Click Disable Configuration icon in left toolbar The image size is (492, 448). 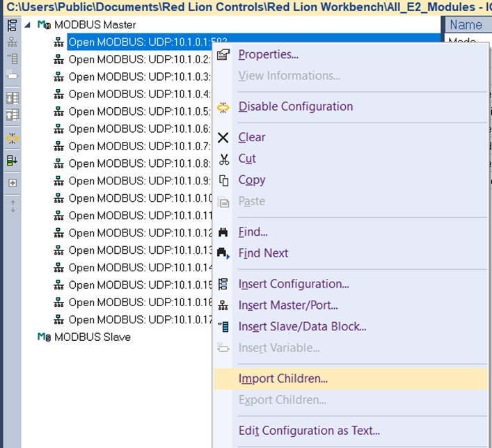(x=12, y=138)
